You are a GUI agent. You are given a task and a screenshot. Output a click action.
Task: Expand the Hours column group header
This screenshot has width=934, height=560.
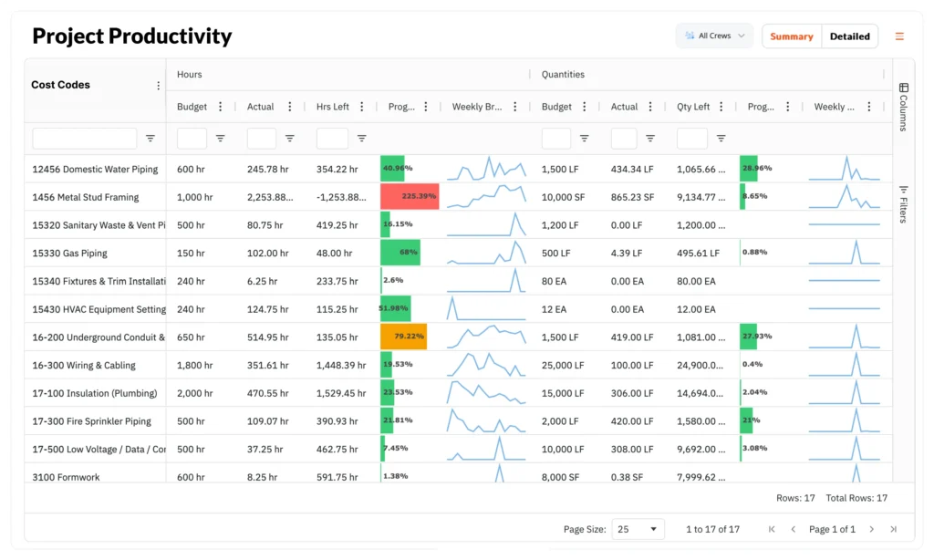click(190, 74)
